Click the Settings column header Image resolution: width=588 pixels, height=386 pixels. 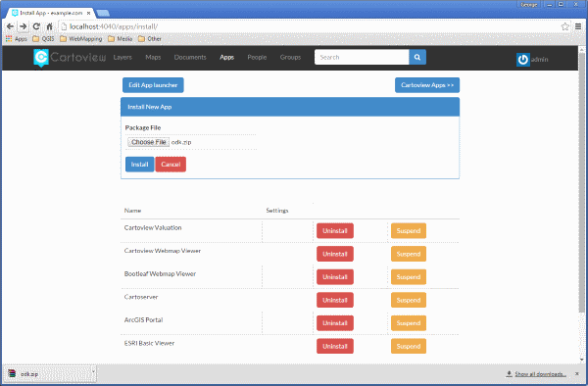point(277,211)
